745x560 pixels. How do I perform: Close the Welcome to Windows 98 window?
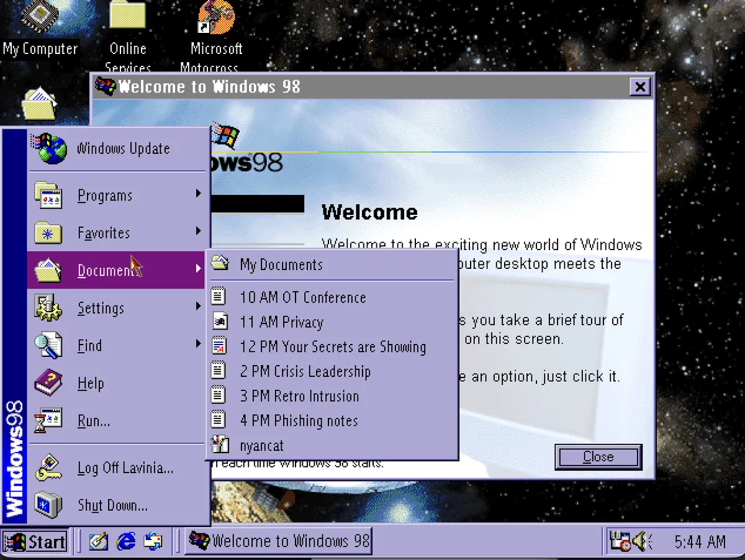tap(639, 86)
